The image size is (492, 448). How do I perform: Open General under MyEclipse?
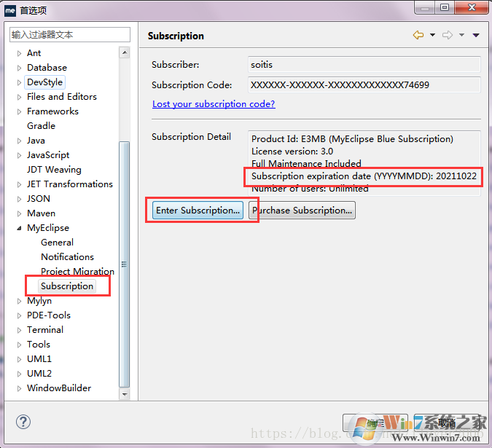point(57,243)
